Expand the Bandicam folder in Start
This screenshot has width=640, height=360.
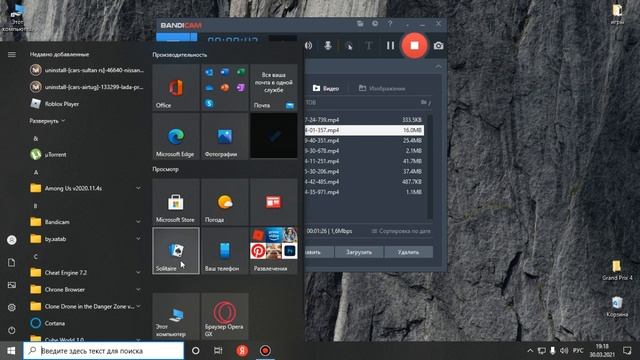pyautogui.click(x=87, y=222)
